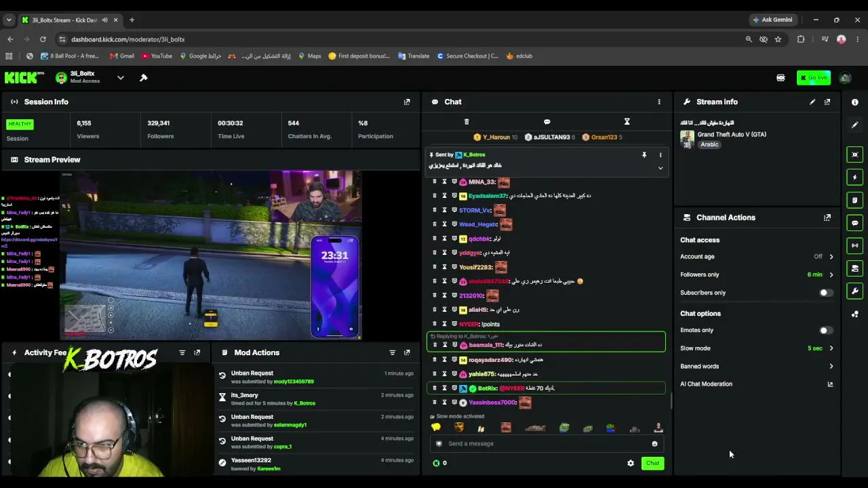This screenshot has width=868, height=488.
Task: Filter the Mod Actions list
Action: tap(392, 352)
